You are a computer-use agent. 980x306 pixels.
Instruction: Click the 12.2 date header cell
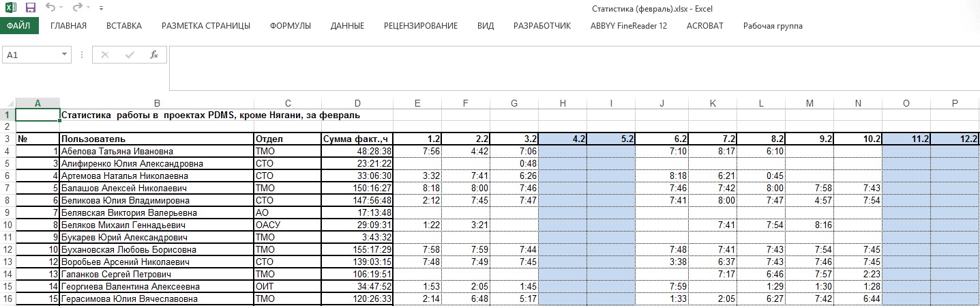tap(955, 139)
